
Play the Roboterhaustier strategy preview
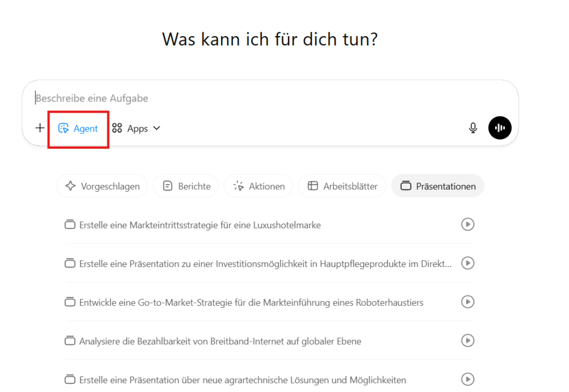tap(468, 302)
